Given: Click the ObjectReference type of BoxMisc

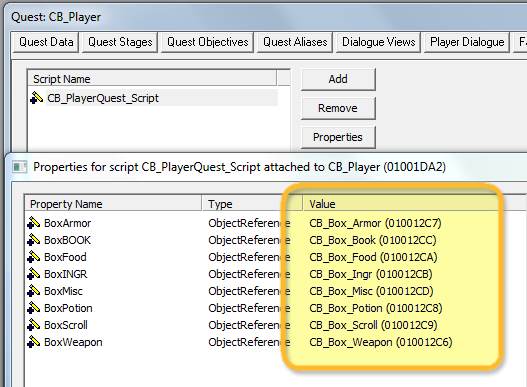Looking at the screenshot, I should click(x=249, y=291).
